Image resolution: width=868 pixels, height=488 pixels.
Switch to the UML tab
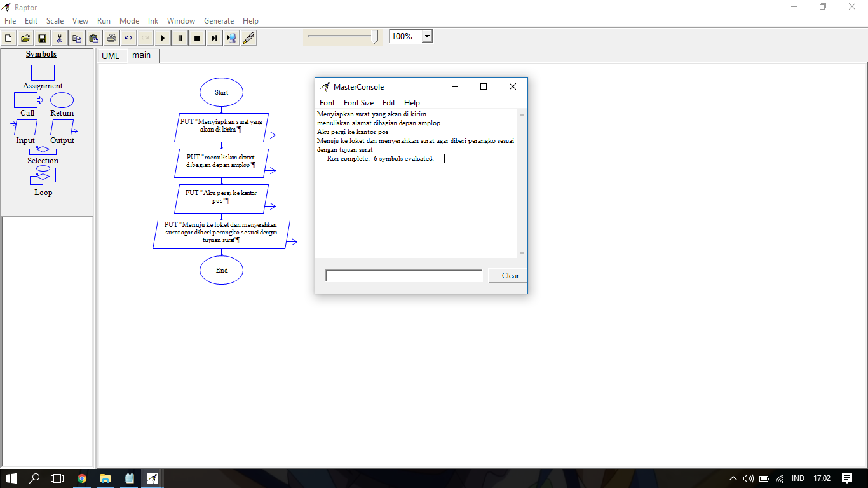click(111, 56)
